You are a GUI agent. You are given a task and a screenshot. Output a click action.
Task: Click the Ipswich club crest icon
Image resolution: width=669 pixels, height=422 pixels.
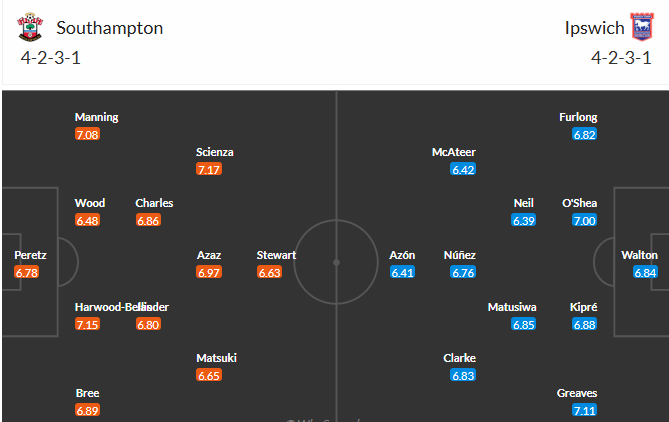(x=640, y=27)
